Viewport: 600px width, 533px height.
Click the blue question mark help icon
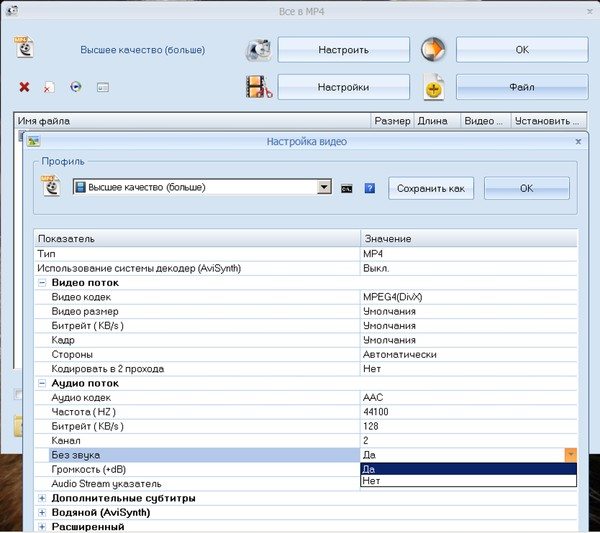coord(370,188)
